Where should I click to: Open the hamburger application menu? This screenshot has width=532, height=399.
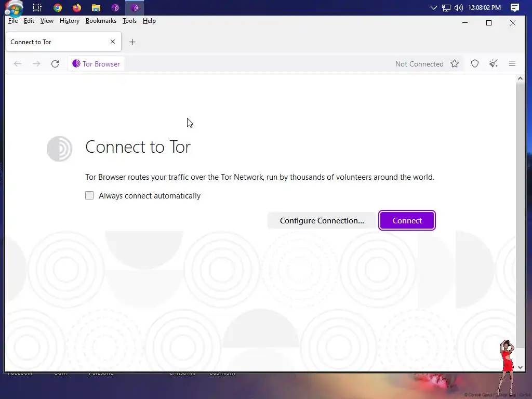coord(512,63)
